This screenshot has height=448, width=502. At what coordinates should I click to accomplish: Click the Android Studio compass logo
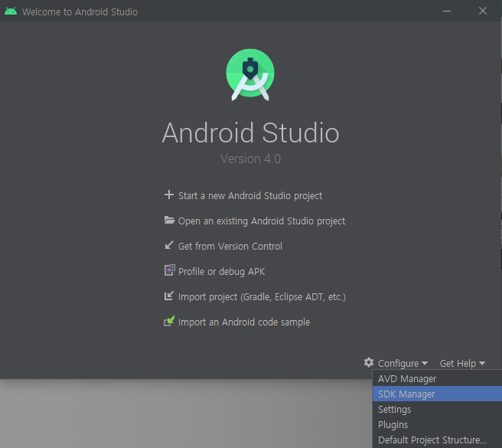(250, 75)
